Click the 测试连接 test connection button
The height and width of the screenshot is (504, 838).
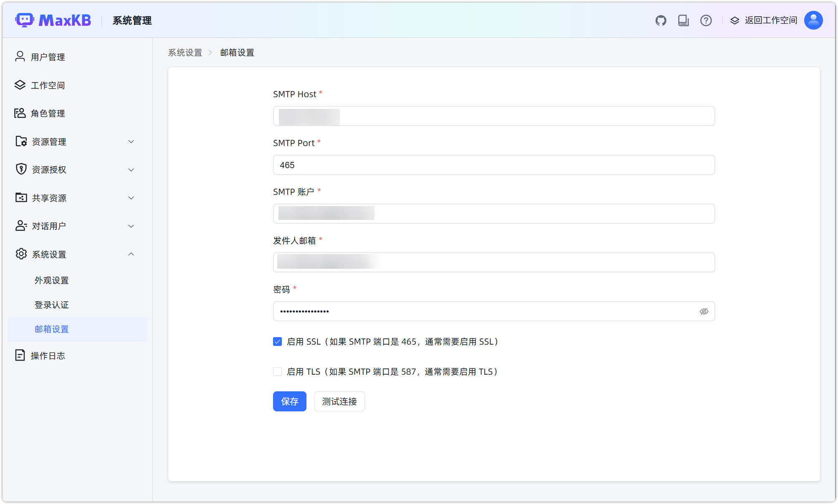tap(339, 401)
